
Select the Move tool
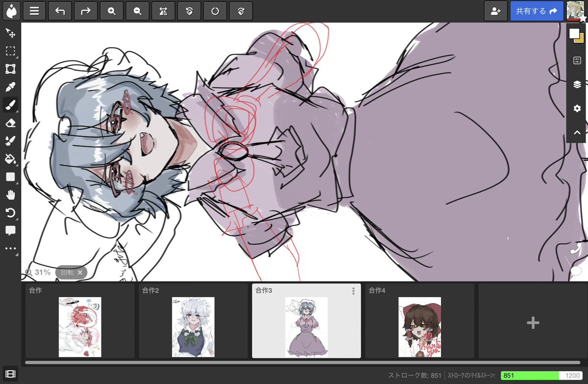pos(10,33)
